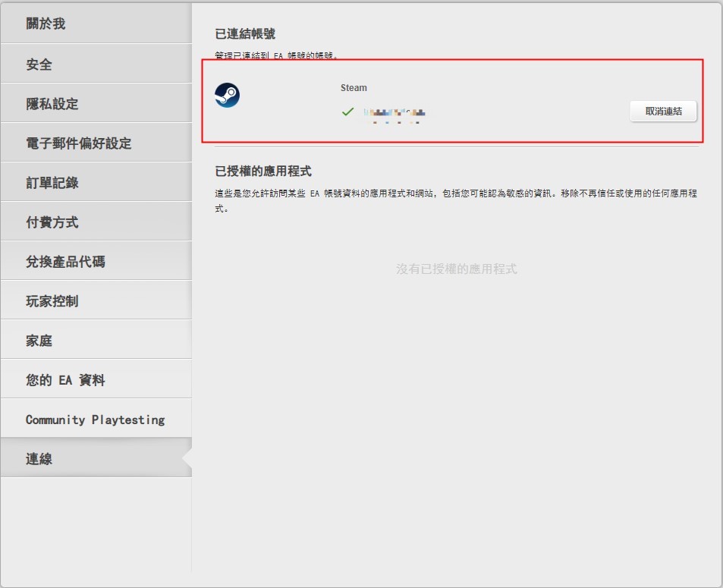Open 付費方式 payment settings
Viewport: 723px width, 588px height.
pos(52,221)
